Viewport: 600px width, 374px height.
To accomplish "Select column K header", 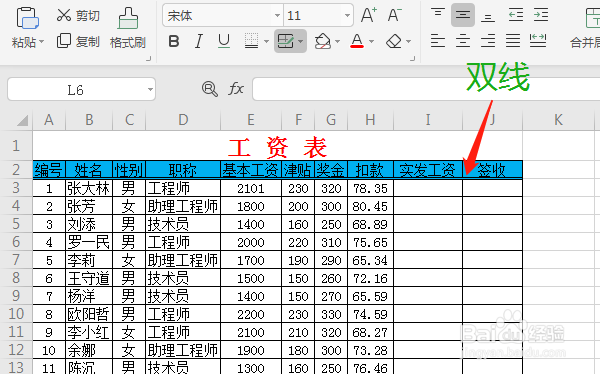I will tap(558, 120).
